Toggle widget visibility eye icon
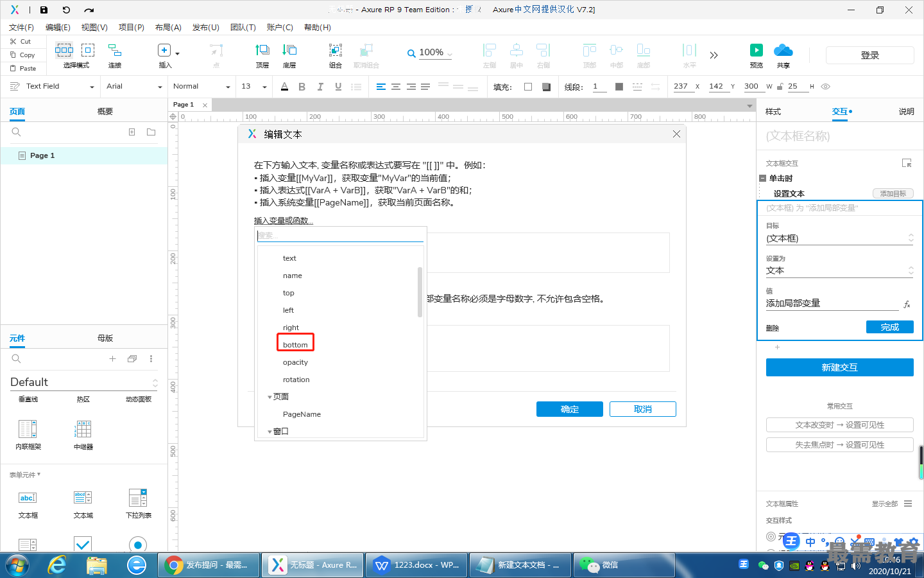The image size is (924, 578). tap(826, 87)
